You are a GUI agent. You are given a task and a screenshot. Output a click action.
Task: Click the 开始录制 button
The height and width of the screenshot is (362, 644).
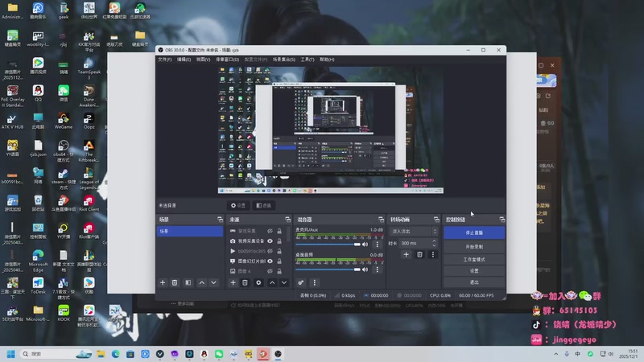tap(474, 246)
